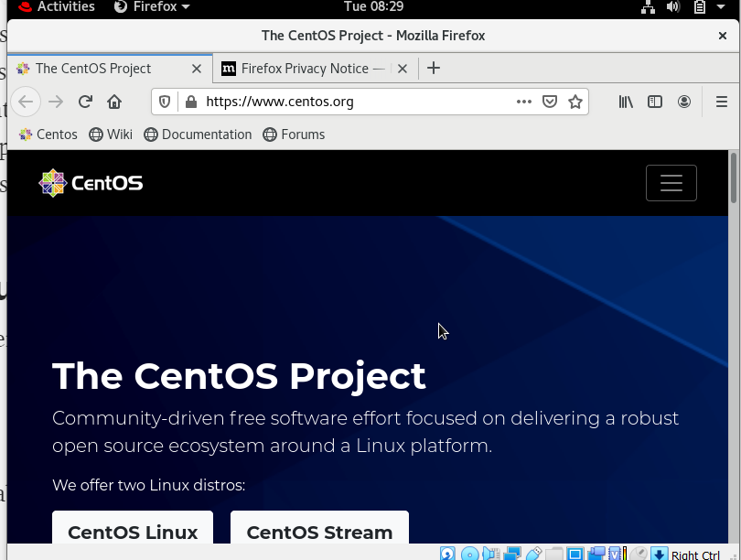Image resolution: width=741 pixels, height=560 pixels.
Task: Switch to The CentOS Project tab
Action: pos(110,69)
